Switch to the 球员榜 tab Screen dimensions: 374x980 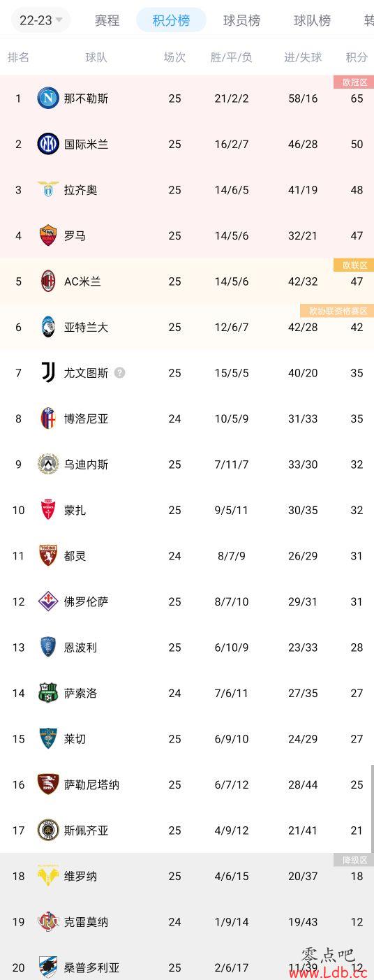coord(241,20)
